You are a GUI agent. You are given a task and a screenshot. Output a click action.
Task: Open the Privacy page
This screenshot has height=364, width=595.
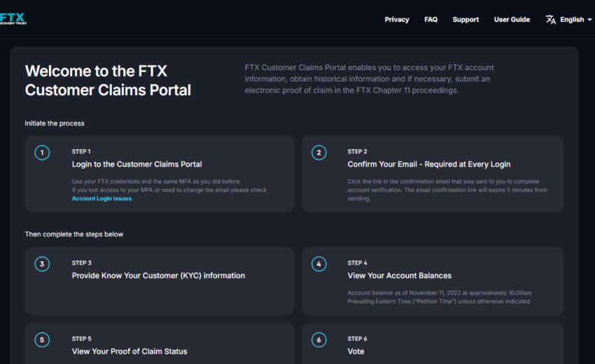point(396,20)
